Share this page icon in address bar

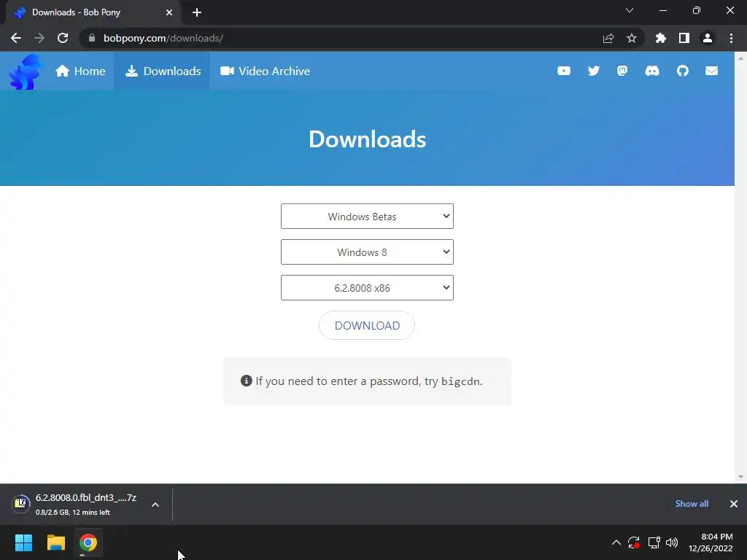(608, 38)
